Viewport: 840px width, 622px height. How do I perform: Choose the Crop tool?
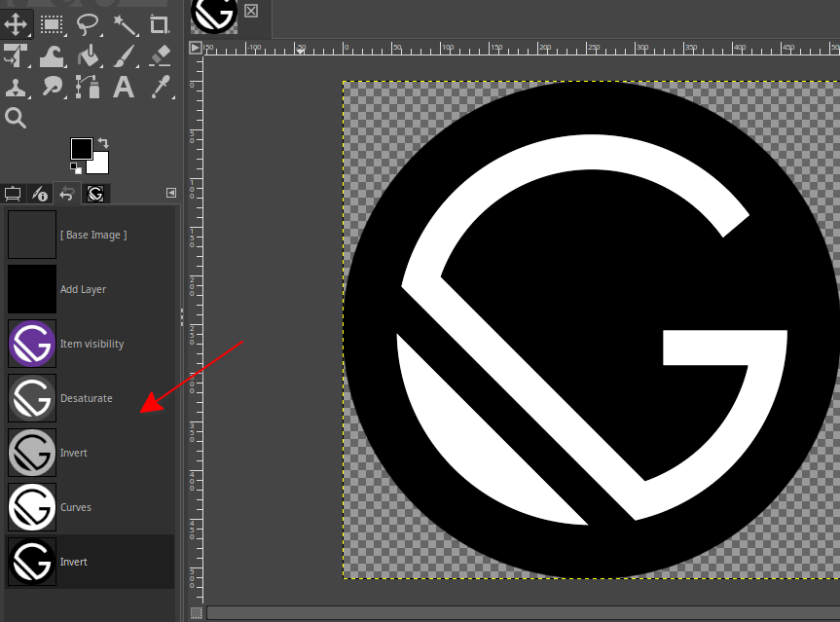pos(159,23)
